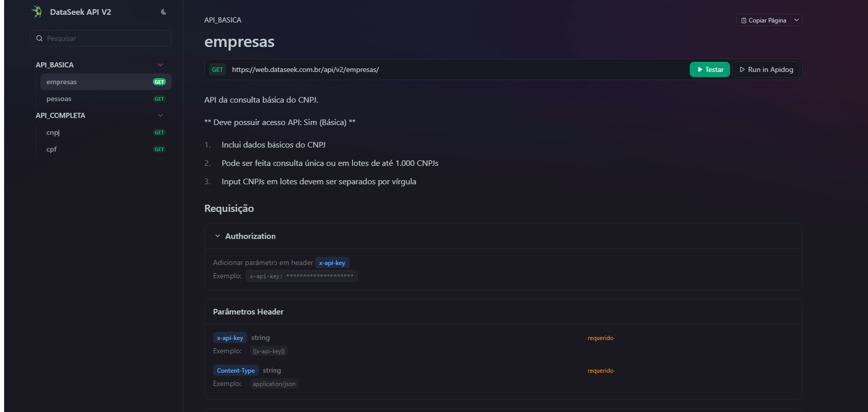This screenshot has width=868, height=412.
Task: Click the DataSeek logo icon
Action: 37,12
